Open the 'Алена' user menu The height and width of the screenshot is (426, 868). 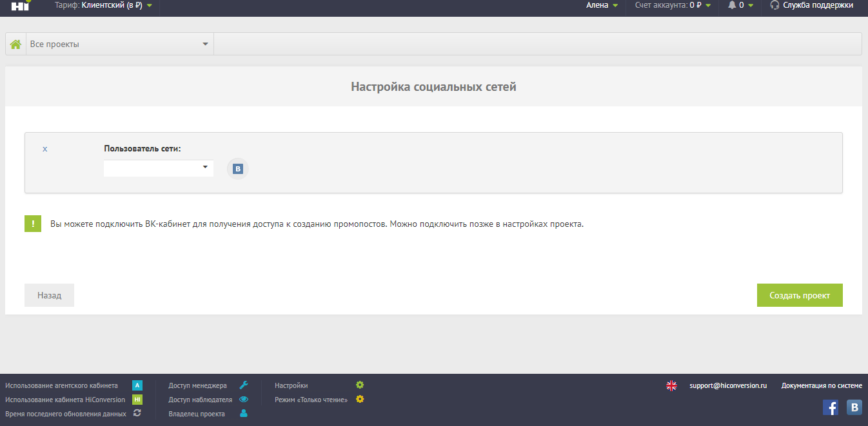602,5
